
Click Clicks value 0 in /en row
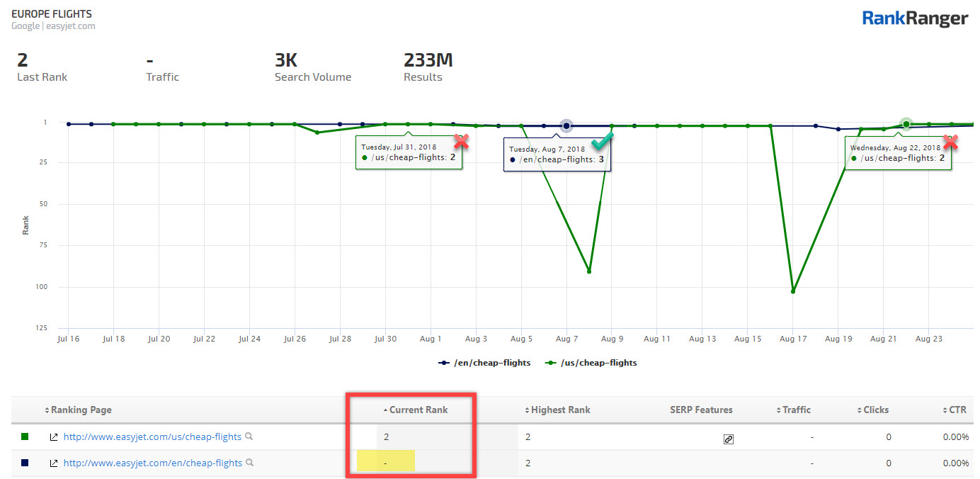(x=889, y=463)
